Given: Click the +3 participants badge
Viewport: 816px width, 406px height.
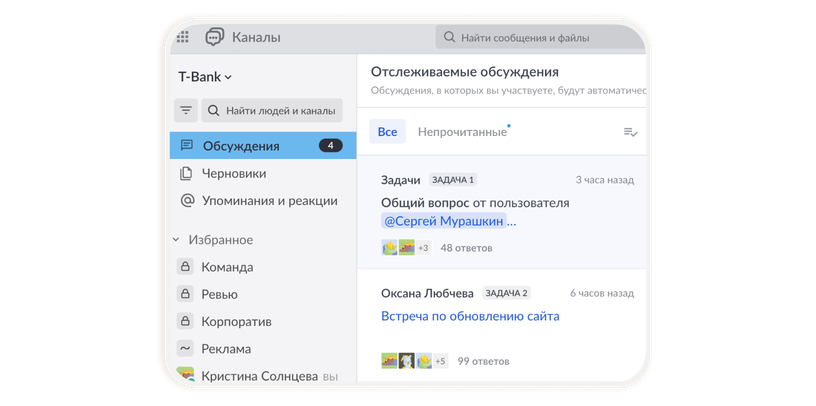Looking at the screenshot, I should pos(423,248).
